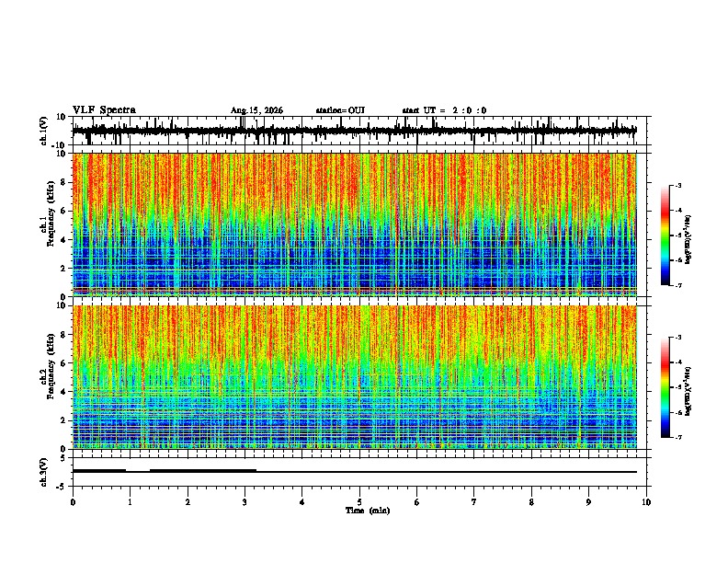Click the color scale bar beside ch.1 spectrogram

(665, 235)
